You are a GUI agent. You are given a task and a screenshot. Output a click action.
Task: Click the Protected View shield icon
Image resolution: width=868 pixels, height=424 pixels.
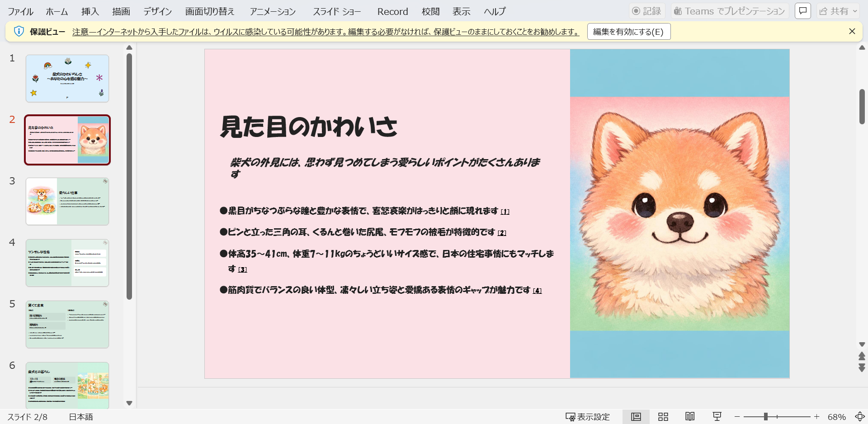pyautogui.click(x=19, y=31)
